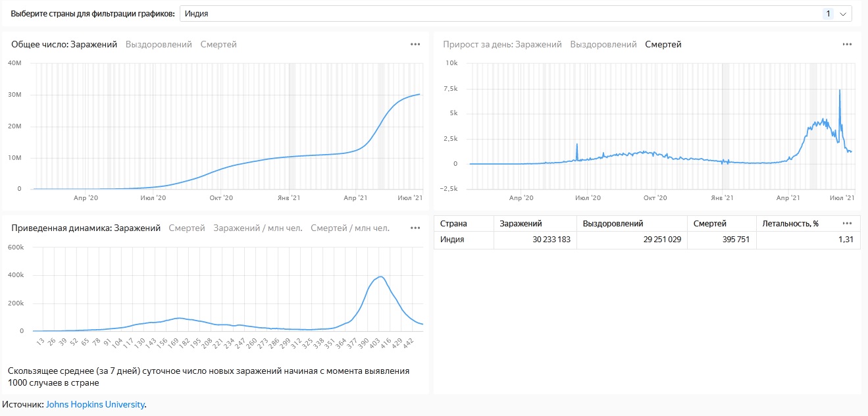Select Смертей / млн чел. tab
Viewport: 868px width, 416px height.
pos(350,228)
